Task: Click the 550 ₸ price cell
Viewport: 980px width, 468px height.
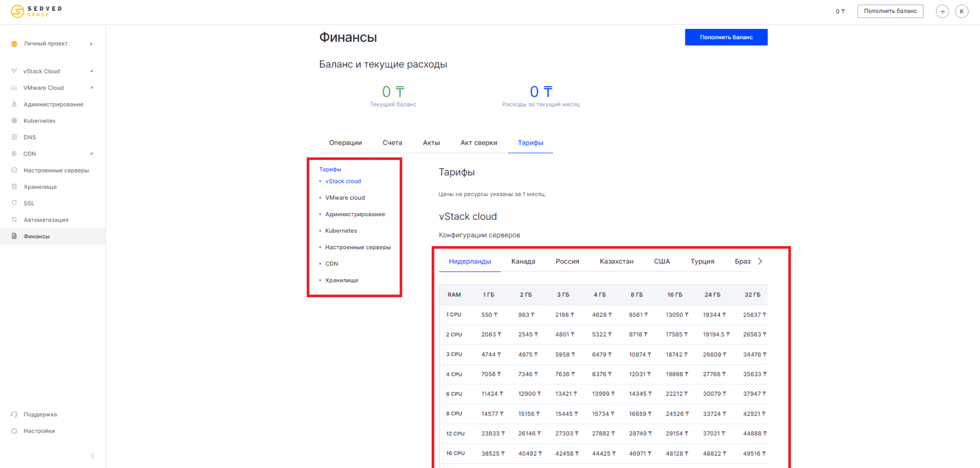Action: (489, 315)
